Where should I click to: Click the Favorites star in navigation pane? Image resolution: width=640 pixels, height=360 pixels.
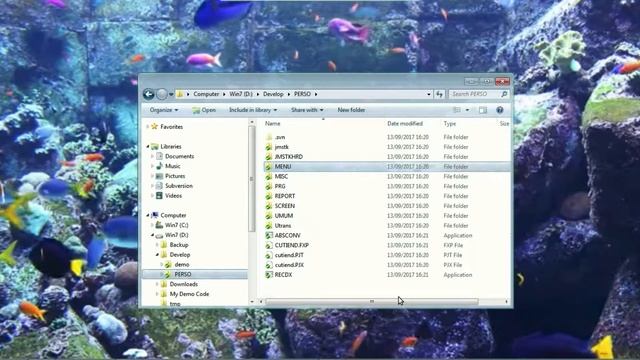pyautogui.click(x=154, y=127)
